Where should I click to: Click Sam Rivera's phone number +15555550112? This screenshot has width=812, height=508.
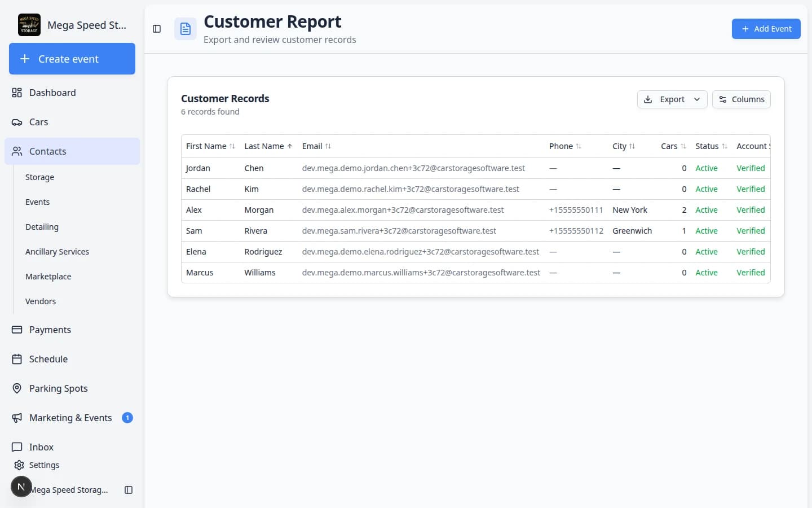tap(576, 231)
